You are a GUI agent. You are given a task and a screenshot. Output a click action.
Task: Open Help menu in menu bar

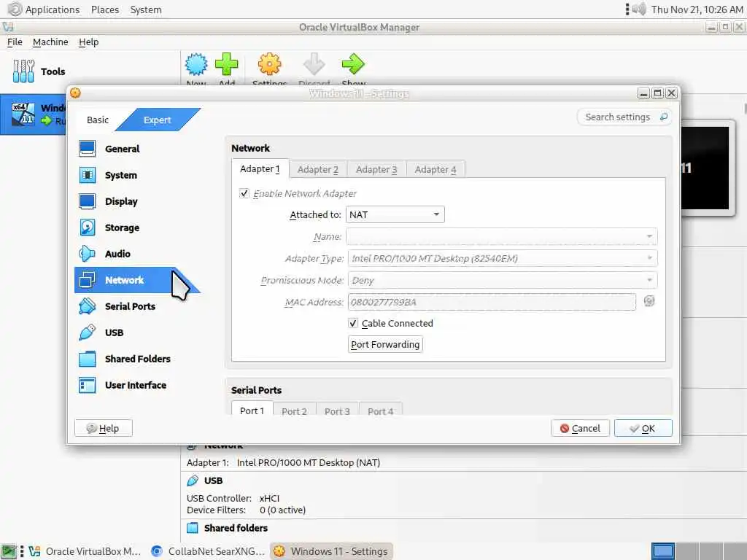[88, 42]
